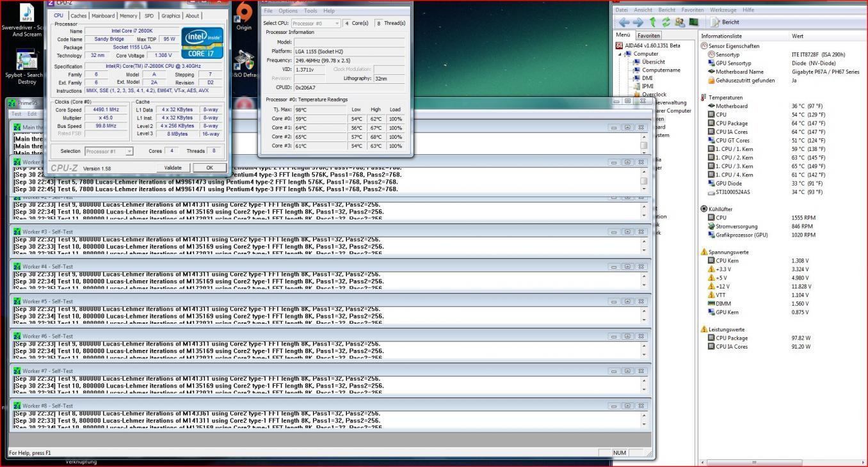Click DIMM voltage row 1.560 V

784,304
